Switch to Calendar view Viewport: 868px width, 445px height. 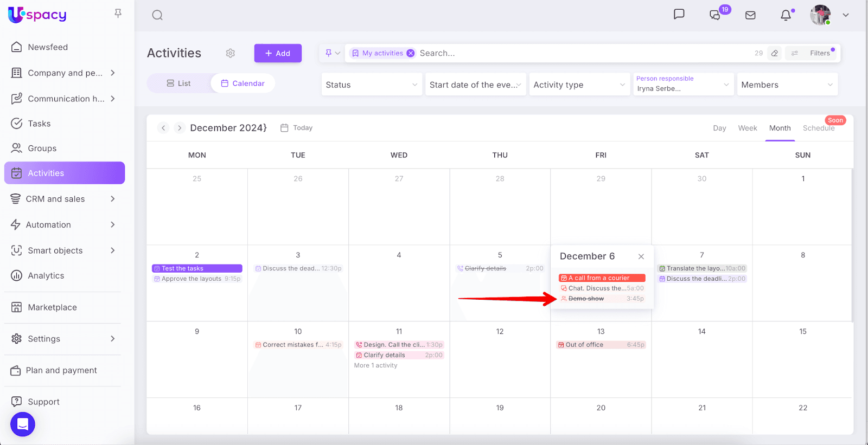[x=242, y=83]
